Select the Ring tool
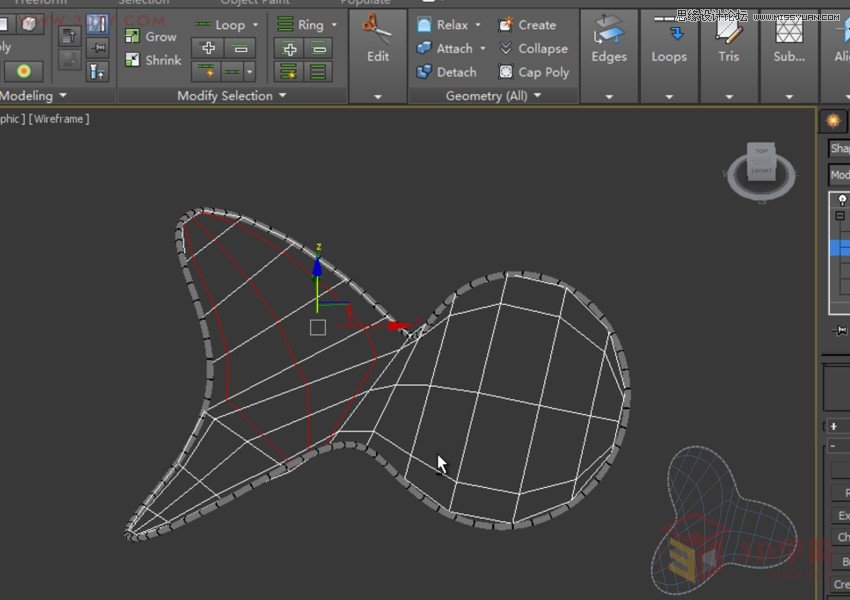The image size is (850, 600). pyautogui.click(x=300, y=25)
